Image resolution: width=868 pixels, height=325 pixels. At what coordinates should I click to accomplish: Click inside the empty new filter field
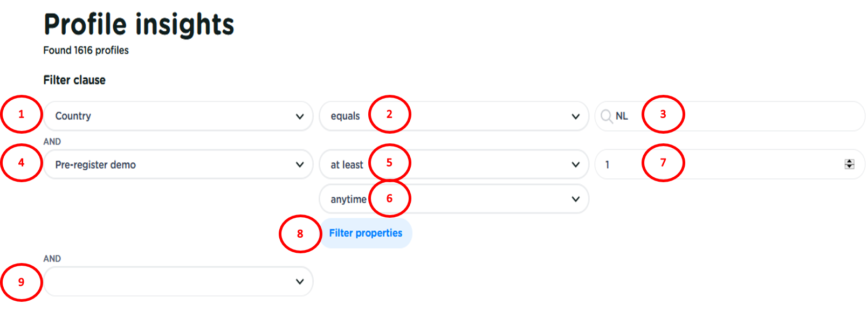[x=167, y=282]
